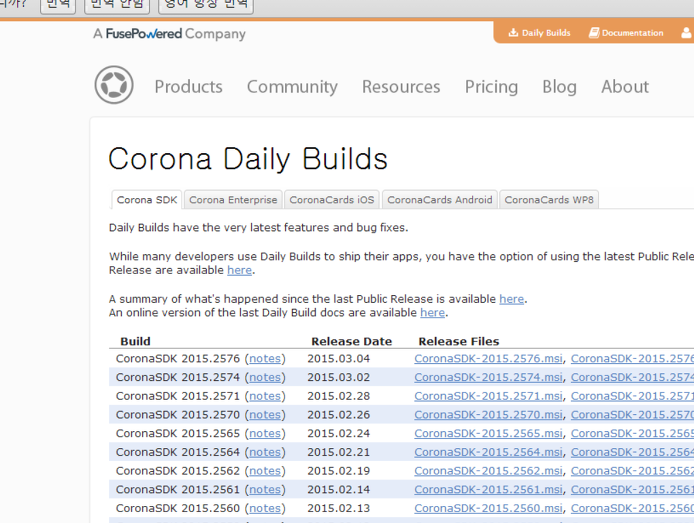The width and height of the screenshot is (694, 523).
Task: Open the Resources menu
Action: point(401,87)
